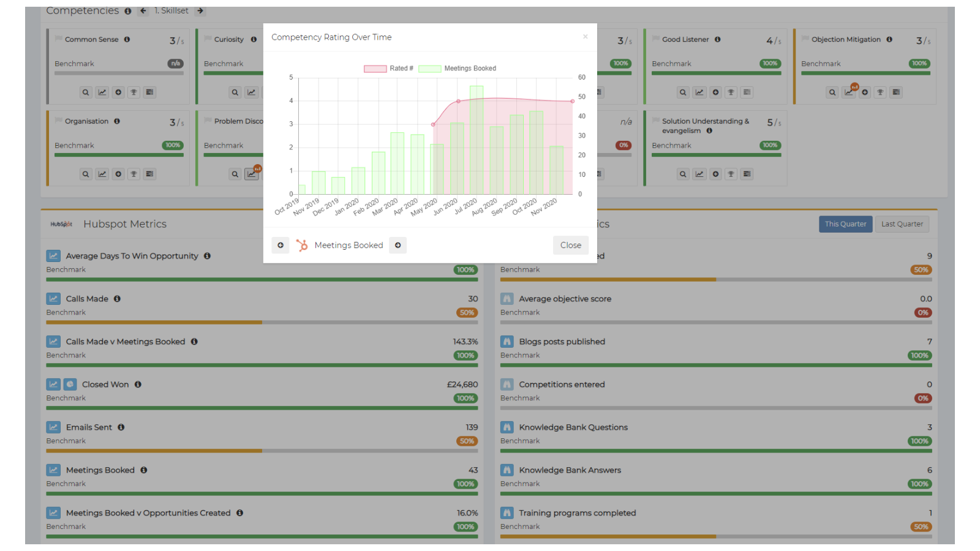Advance to the next metric after Meetings Booked
The image size is (980, 551).
click(398, 245)
